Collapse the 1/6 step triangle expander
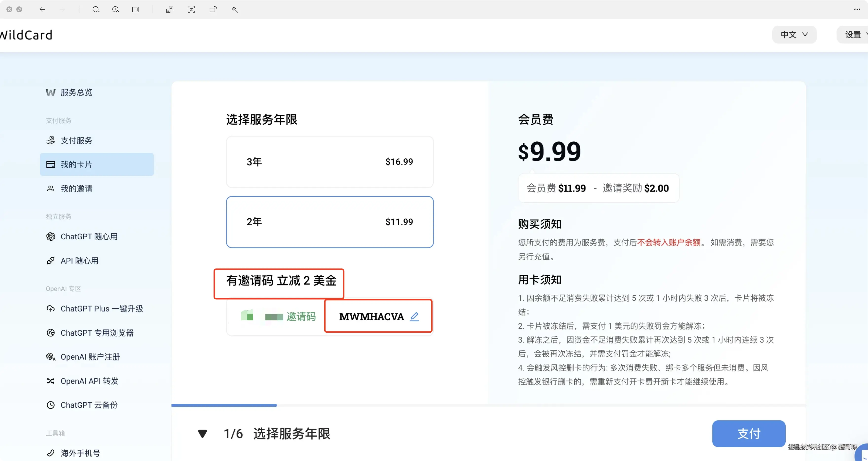 point(202,433)
